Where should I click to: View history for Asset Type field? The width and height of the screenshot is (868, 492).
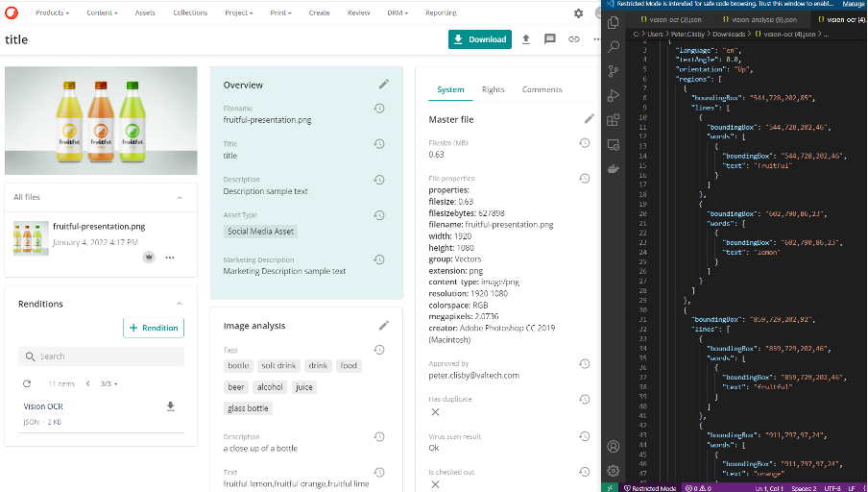pos(379,215)
